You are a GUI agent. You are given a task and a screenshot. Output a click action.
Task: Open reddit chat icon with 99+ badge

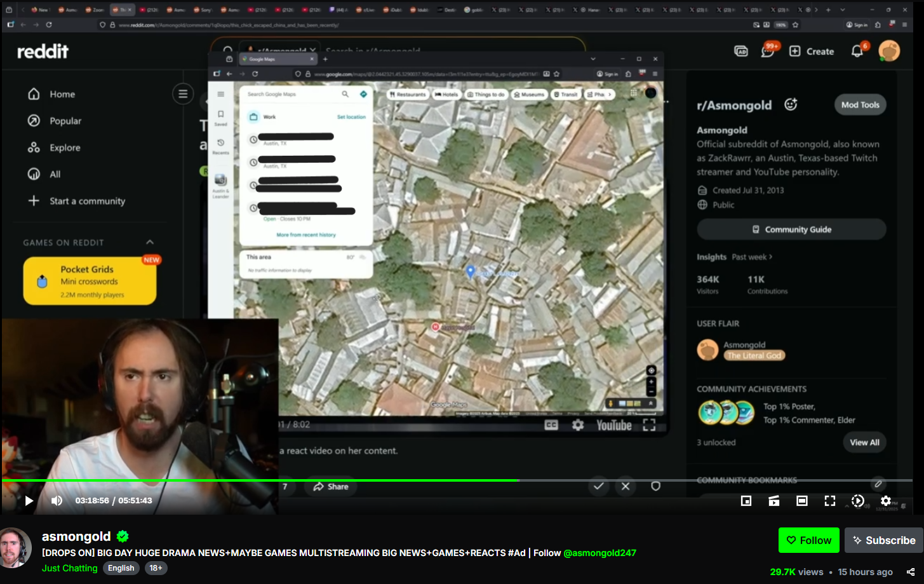click(768, 51)
